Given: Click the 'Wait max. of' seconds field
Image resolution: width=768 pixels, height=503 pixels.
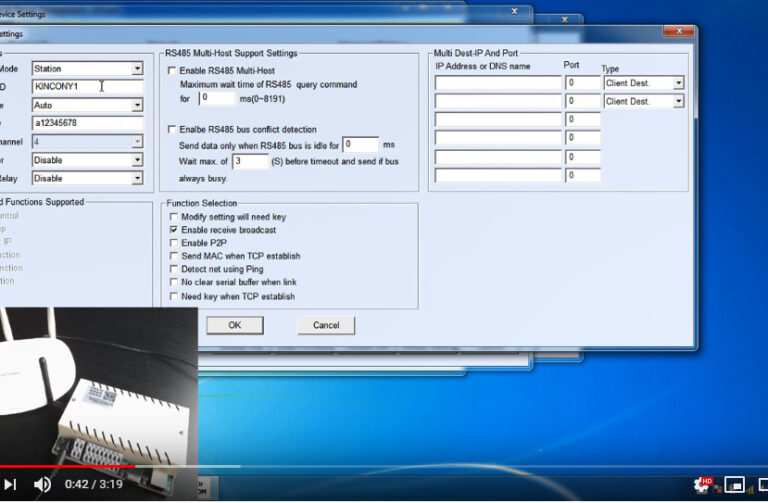Looking at the screenshot, I should tap(251, 161).
